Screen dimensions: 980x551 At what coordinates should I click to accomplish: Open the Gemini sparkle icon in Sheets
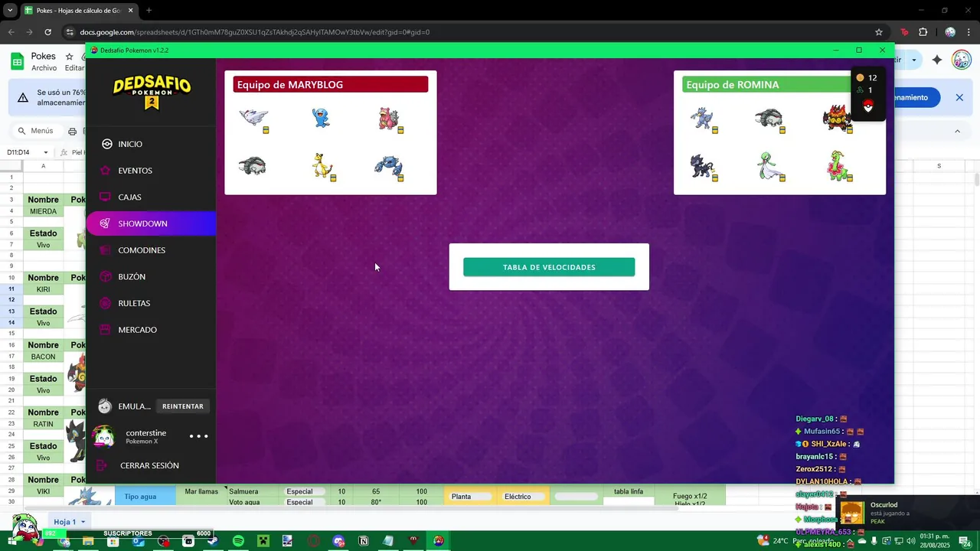pos(936,60)
